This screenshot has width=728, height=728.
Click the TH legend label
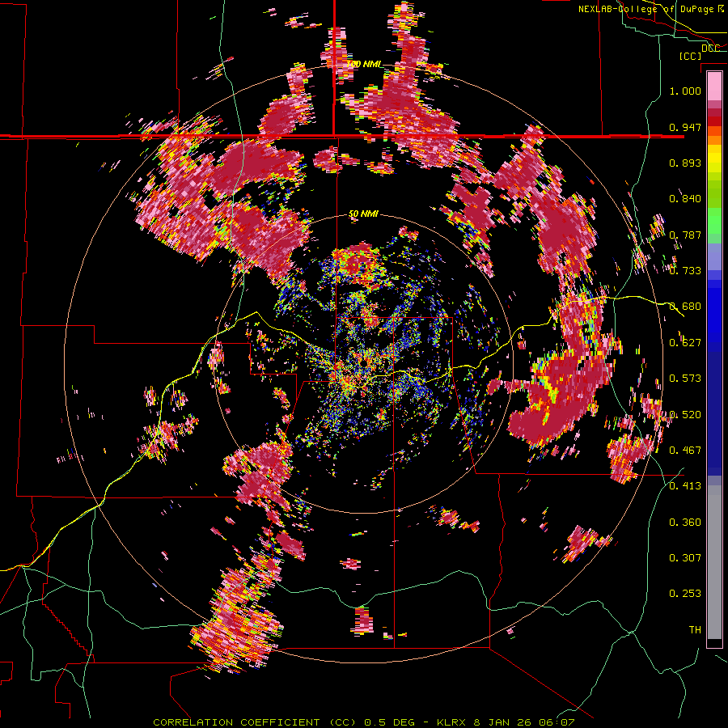695,630
